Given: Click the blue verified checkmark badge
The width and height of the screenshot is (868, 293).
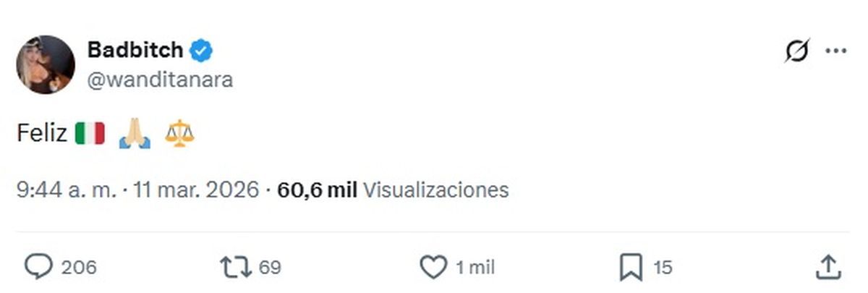Looking at the screenshot, I should (x=201, y=51).
